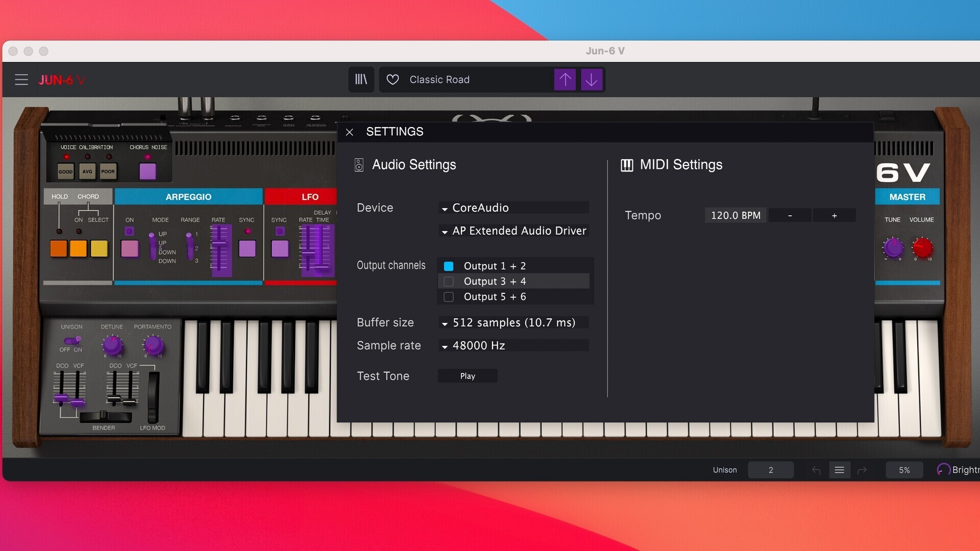Toggle the Chorus Noise purple button

click(148, 171)
